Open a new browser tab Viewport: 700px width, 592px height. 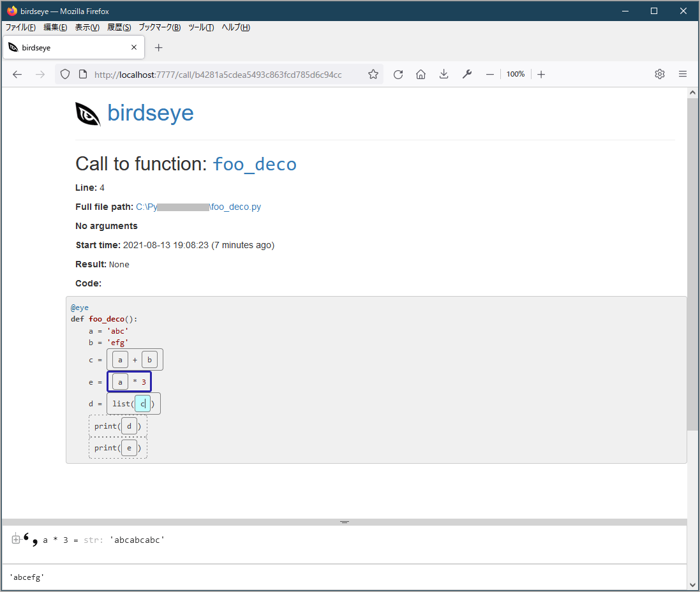tap(158, 48)
